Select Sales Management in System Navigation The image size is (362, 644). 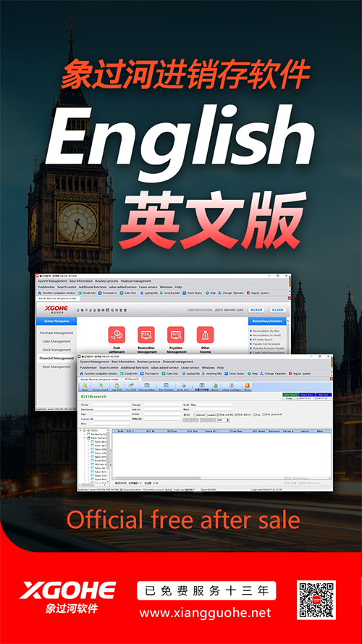click(x=56, y=341)
